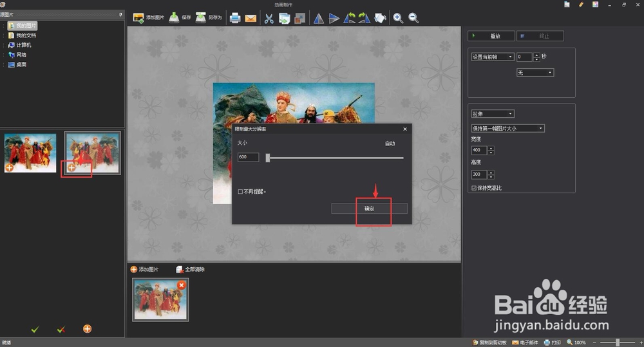Click the free rotate icon in toolbar
Screen dimensions: 644x347
(x=381, y=19)
